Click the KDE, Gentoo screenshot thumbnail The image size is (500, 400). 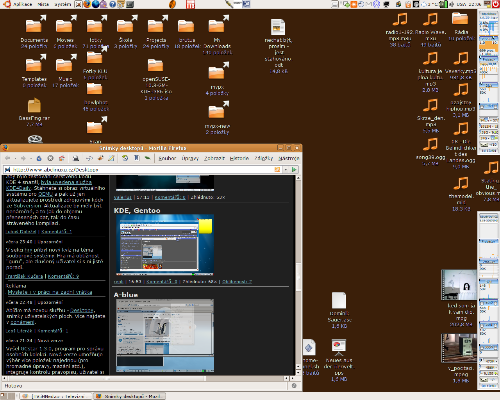tap(165, 245)
